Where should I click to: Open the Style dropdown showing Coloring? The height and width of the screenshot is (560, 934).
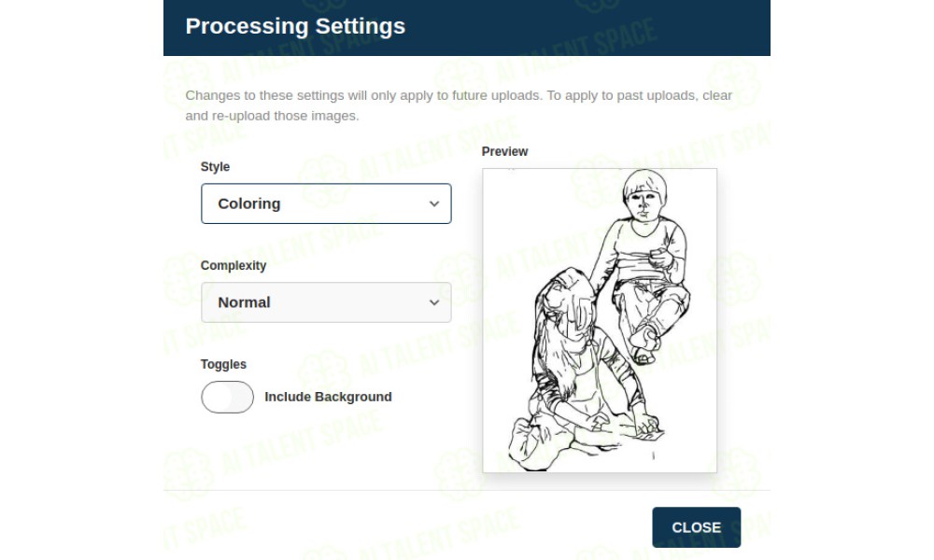(326, 203)
